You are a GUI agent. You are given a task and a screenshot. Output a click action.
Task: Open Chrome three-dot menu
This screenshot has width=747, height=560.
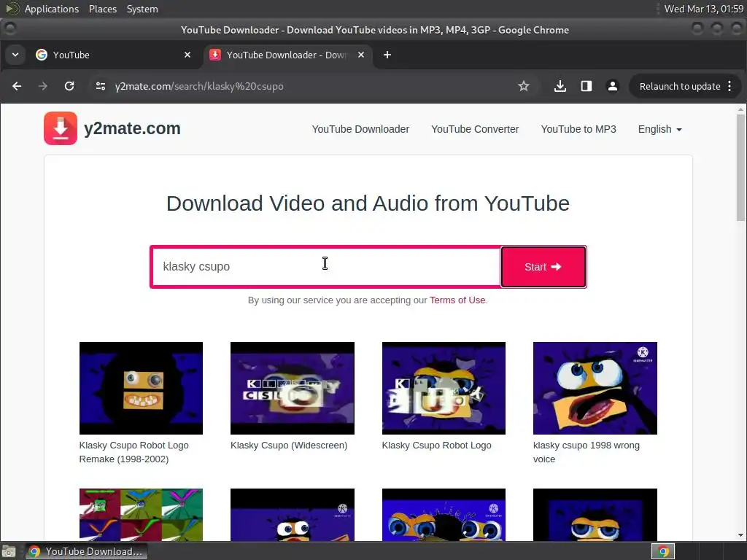pyautogui.click(x=729, y=86)
